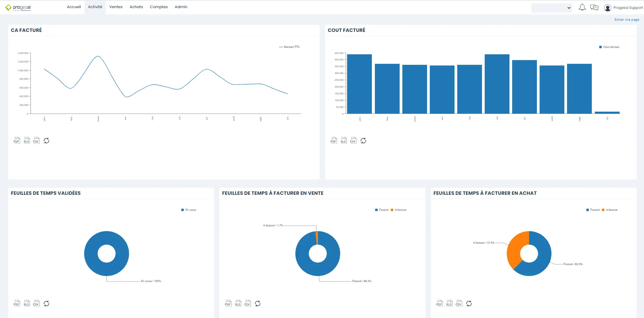The height and width of the screenshot is (318, 644).
Task: Toggle Coût (devise) legend series
Action: pos(609,47)
